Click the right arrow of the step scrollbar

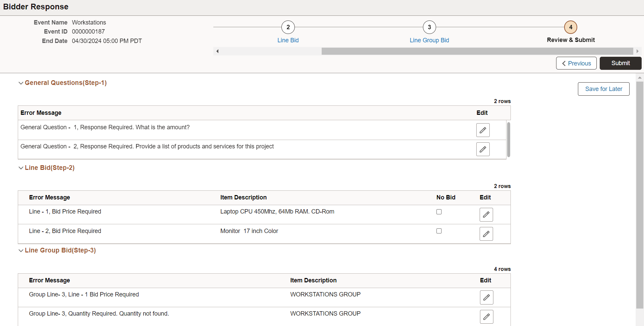[637, 51]
